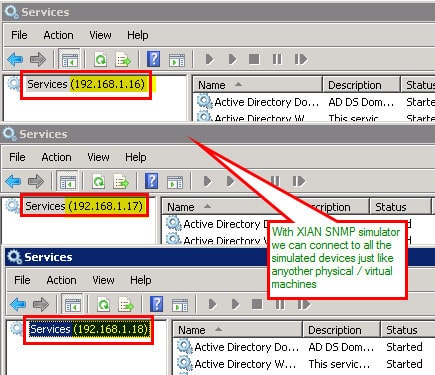The image size is (435, 375).
Task: Select Services (192.168.1.16) tree node
Action: [x=86, y=84]
